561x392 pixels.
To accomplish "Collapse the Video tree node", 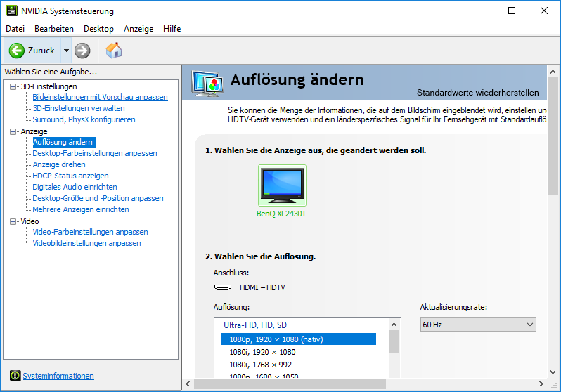I will tap(13, 221).
